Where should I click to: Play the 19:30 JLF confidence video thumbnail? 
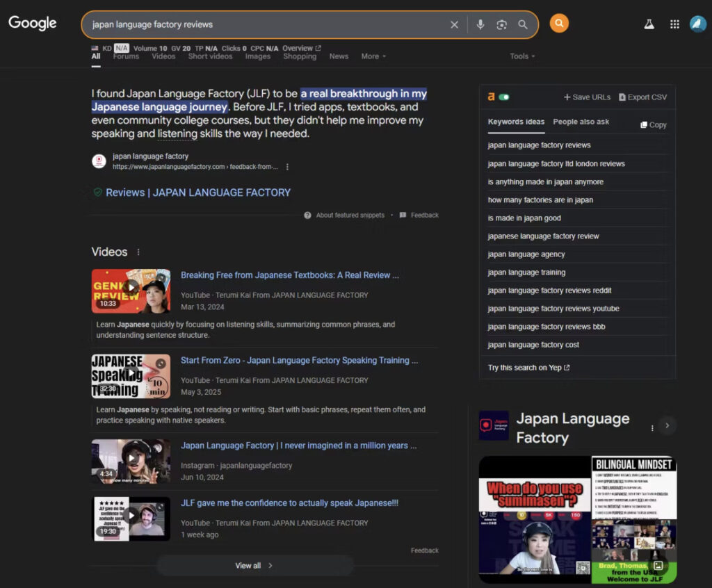tap(131, 519)
